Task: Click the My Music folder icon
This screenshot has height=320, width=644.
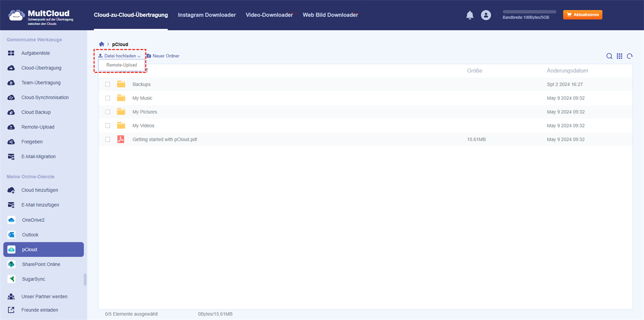Action: click(x=121, y=98)
